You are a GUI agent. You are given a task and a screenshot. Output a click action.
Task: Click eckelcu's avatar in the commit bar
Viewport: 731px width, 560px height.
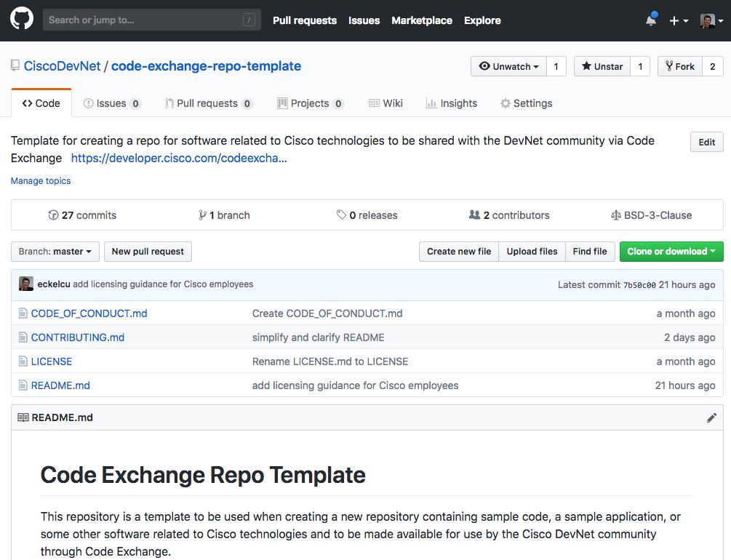[x=25, y=284]
